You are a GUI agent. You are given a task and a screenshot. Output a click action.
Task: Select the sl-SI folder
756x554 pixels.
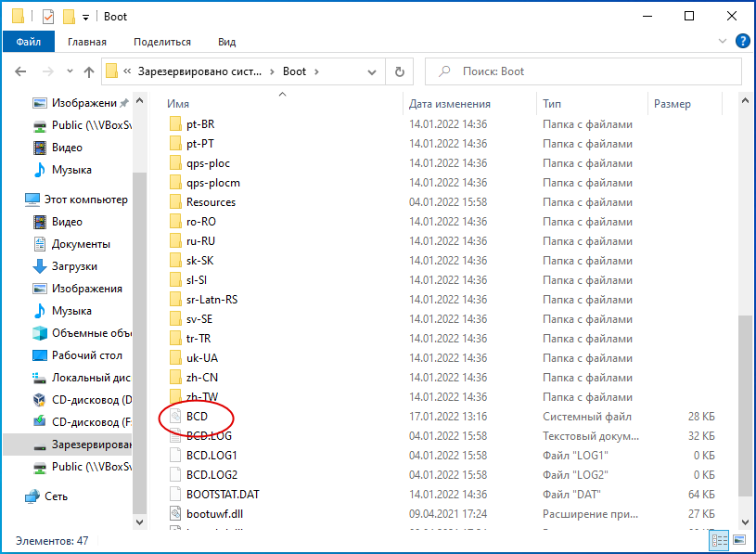197,280
